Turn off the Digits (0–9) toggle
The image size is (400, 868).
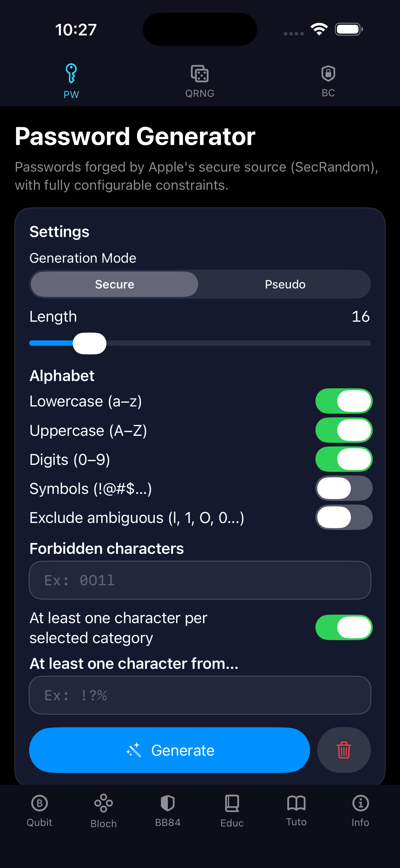point(344,459)
